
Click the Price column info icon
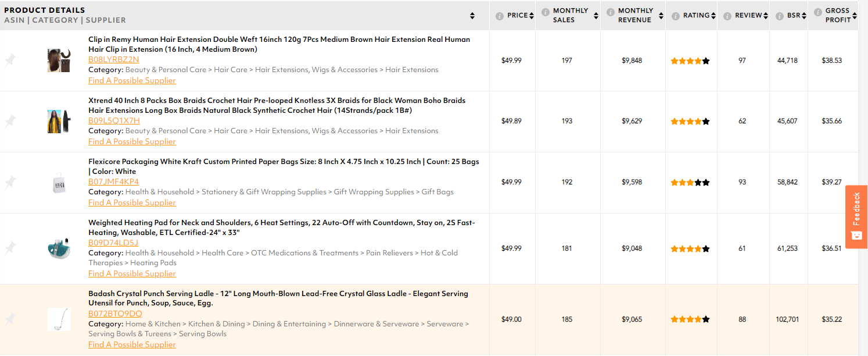[500, 16]
